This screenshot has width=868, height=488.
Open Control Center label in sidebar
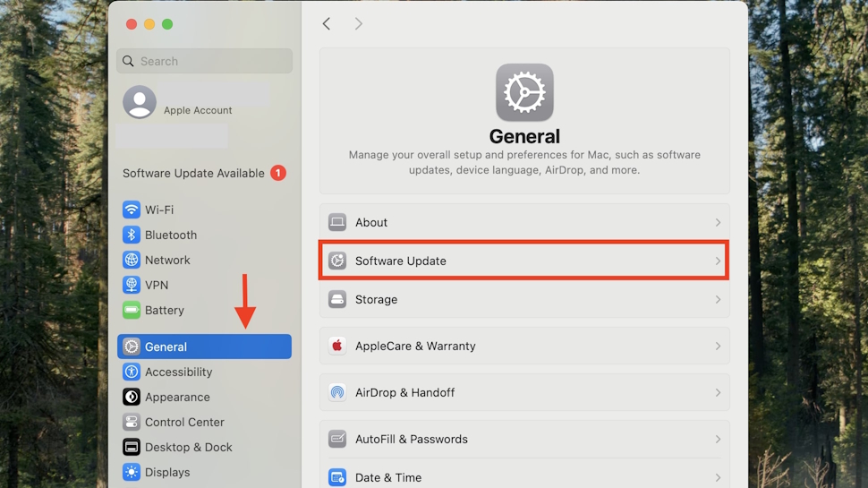pyautogui.click(x=185, y=422)
